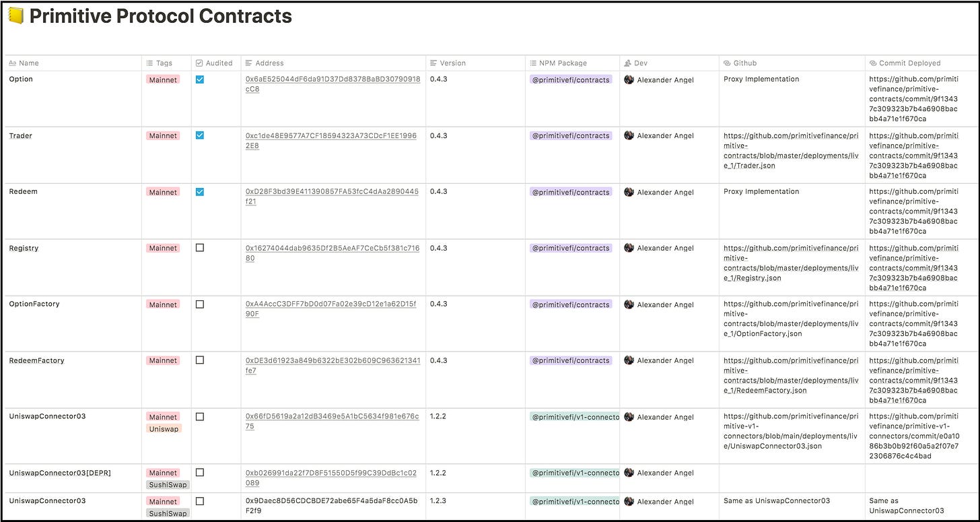This screenshot has width=980, height=522.
Task: Check Audited box for UniswapConnector03 version 1.2.3
Action: point(200,501)
